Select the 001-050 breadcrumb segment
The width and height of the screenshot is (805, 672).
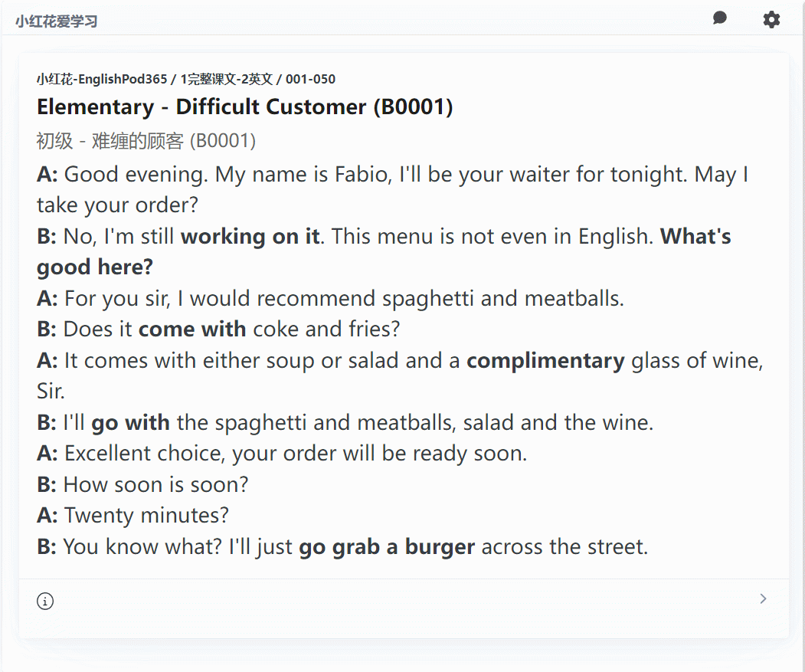tap(310, 79)
